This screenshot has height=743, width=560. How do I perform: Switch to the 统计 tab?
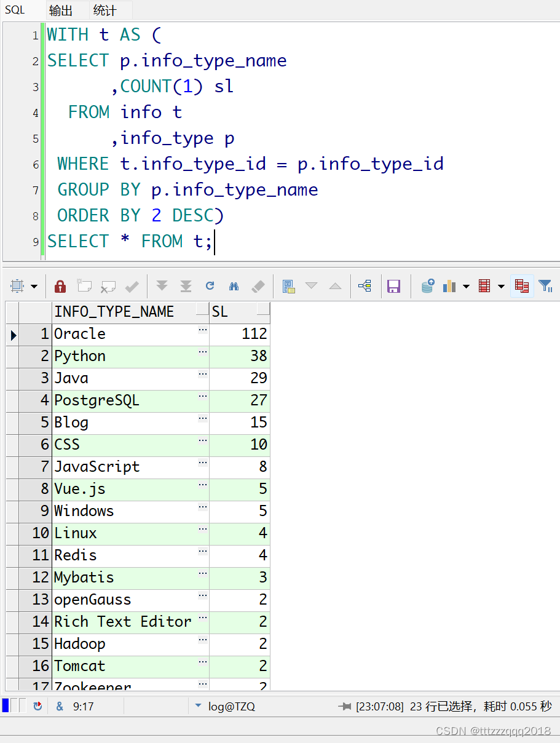(x=105, y=10)
